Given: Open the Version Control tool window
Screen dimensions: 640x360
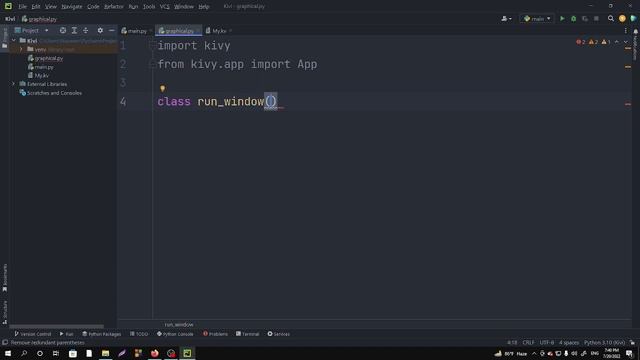Looking at the screenshot, I should click(33, 334).
